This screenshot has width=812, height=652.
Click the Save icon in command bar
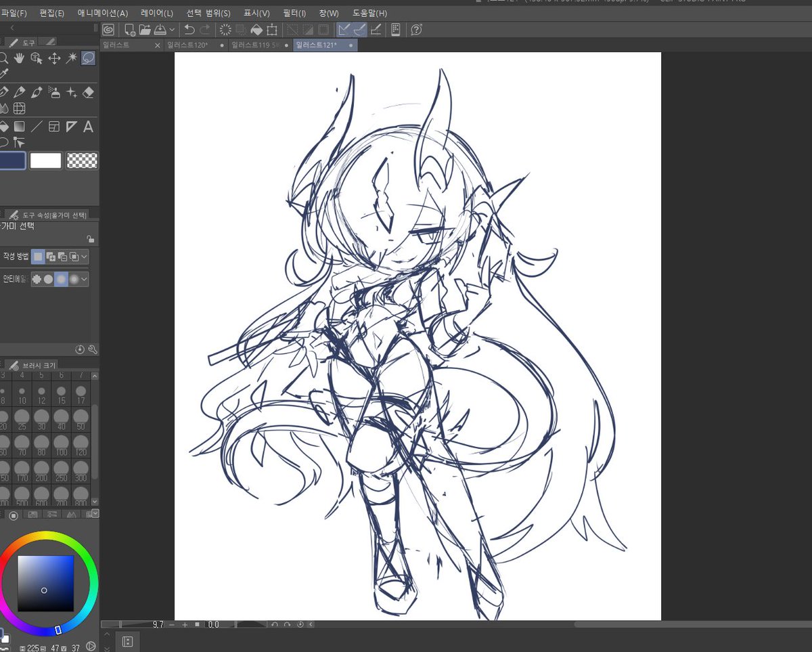click(160, 30)
